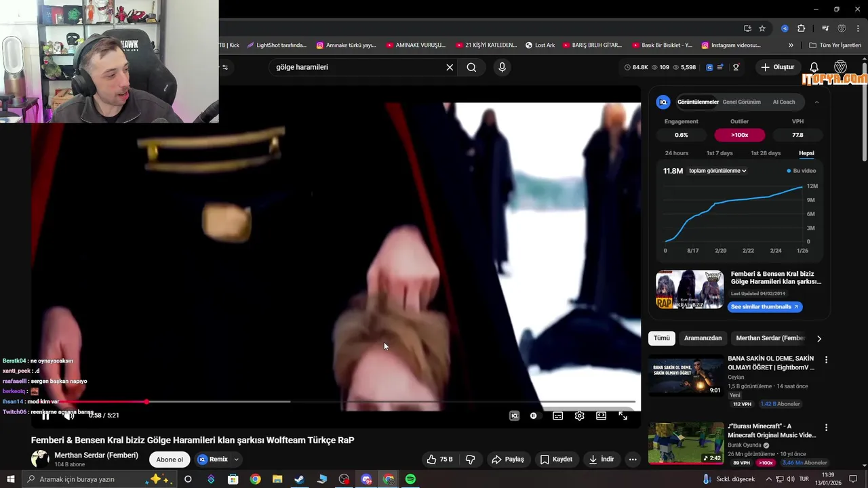This screenshot has width=868, height=488.
Task: Bookmark this page with star icon
Action: coord(762,28)
